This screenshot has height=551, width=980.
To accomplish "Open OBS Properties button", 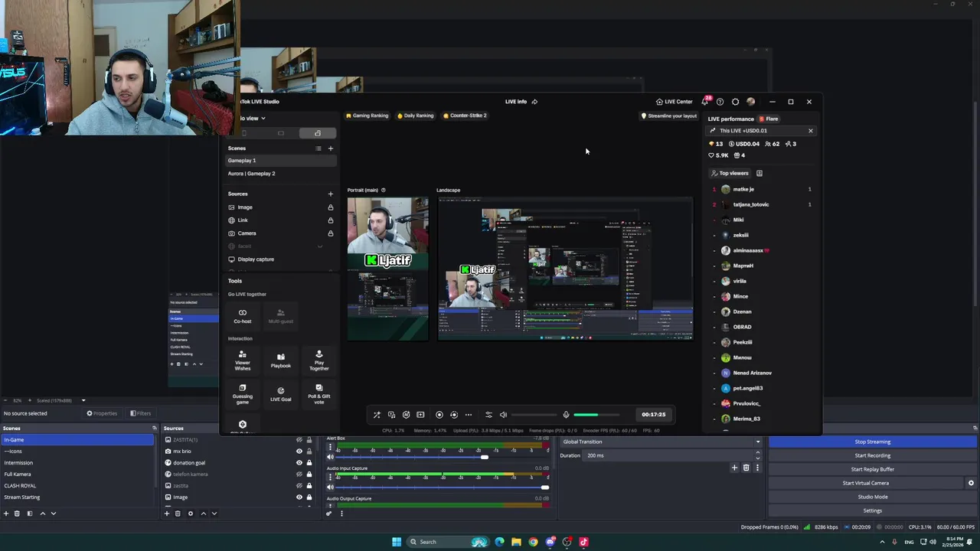I will pyautogui.click(x=103, y=413).
